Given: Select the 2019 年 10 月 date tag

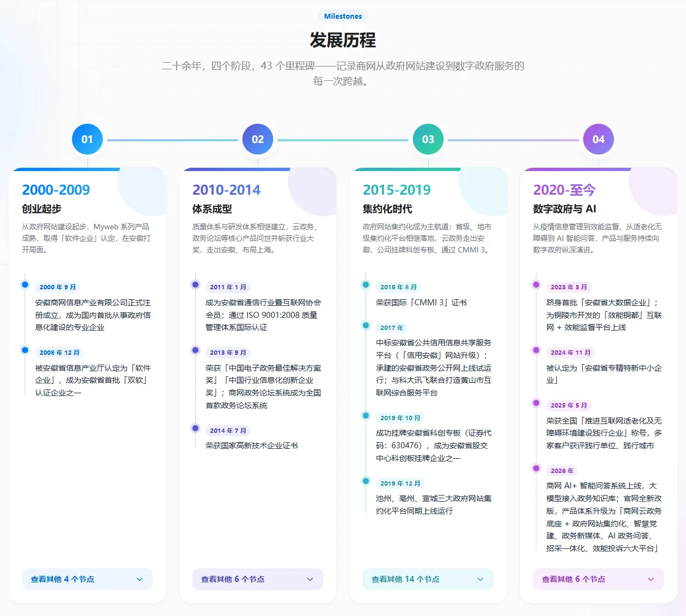Looking at the screenshot, I should pyautogui.click(x=400, y=418).
